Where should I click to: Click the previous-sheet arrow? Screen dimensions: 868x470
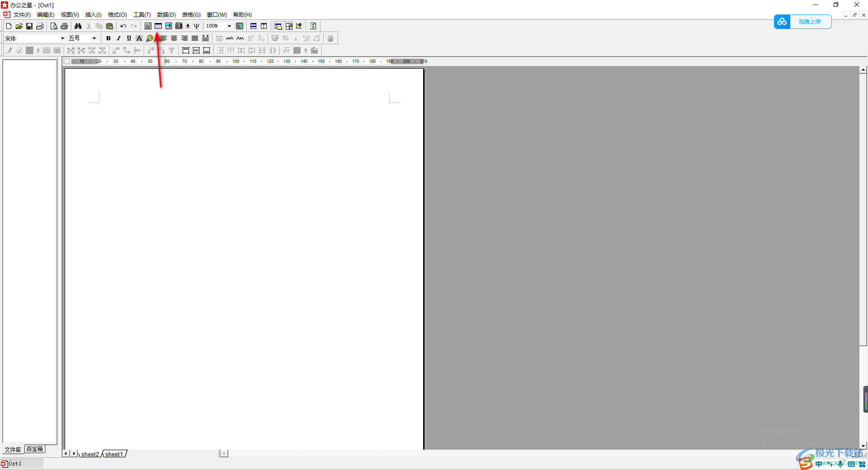tap(66, 453)
